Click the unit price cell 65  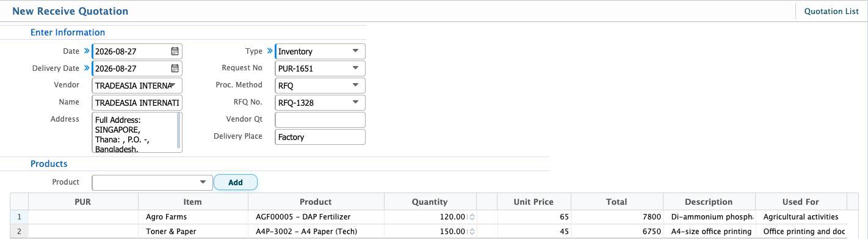click(x=534, y=217)
